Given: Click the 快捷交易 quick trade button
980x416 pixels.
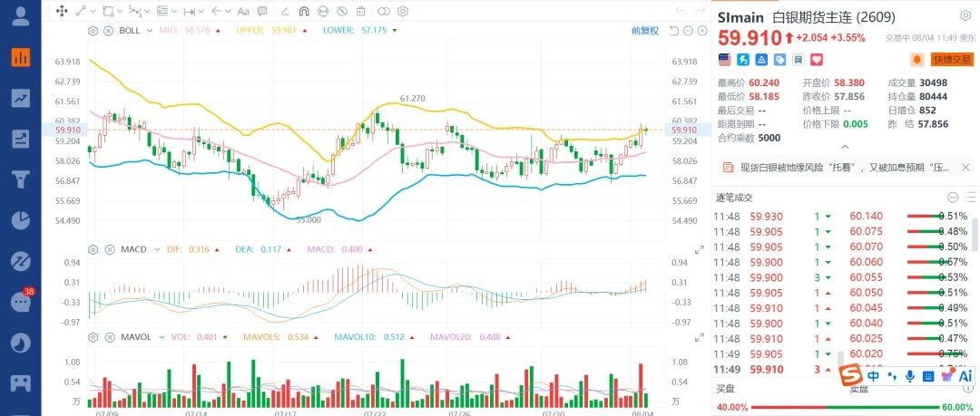Looking at the screenshot, I should pyautogui.click(x=952, y=59).
